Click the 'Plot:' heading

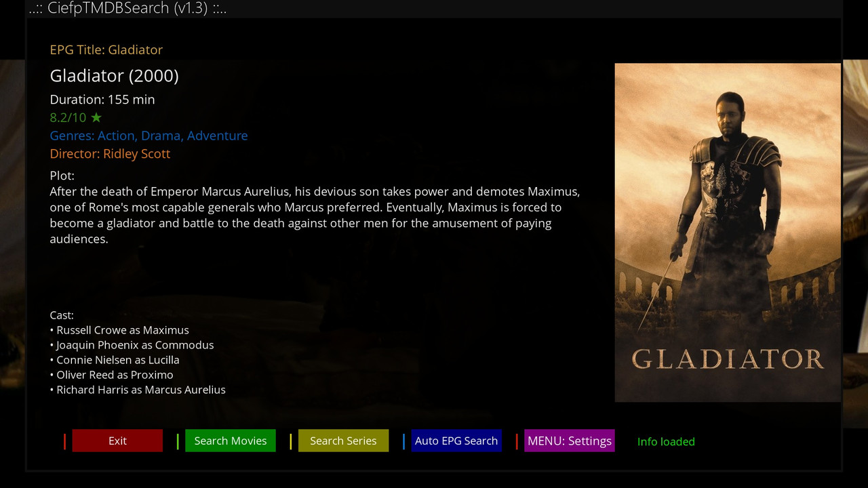(x=62, y=176)
